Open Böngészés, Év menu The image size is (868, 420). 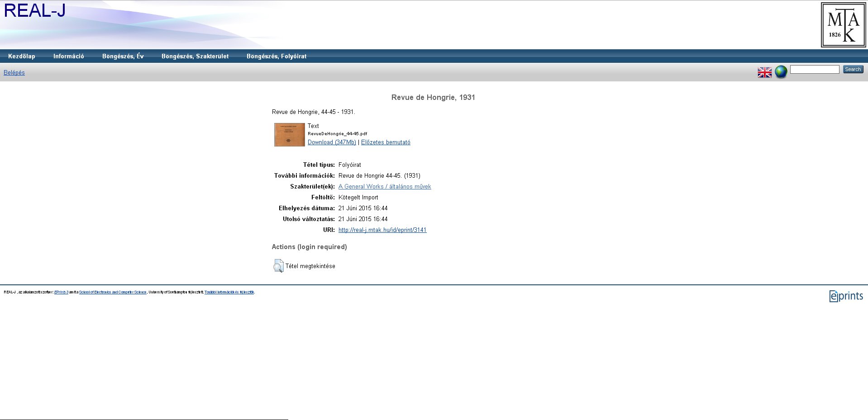point(123,57)
